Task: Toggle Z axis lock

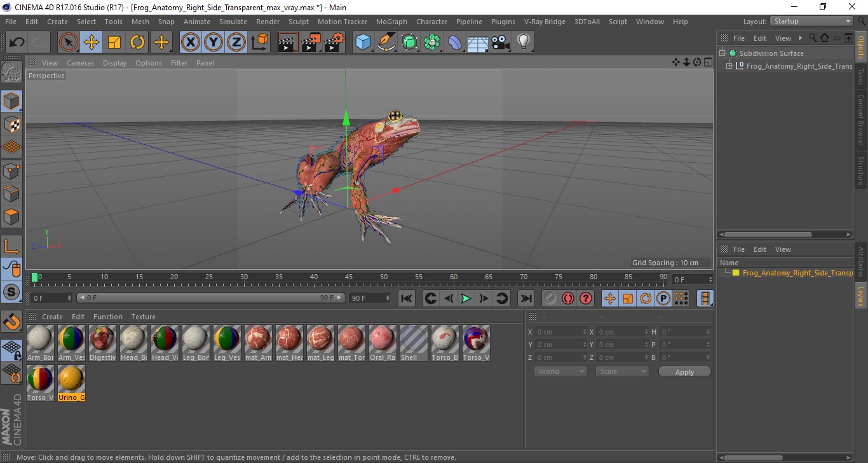Action: 236,43
